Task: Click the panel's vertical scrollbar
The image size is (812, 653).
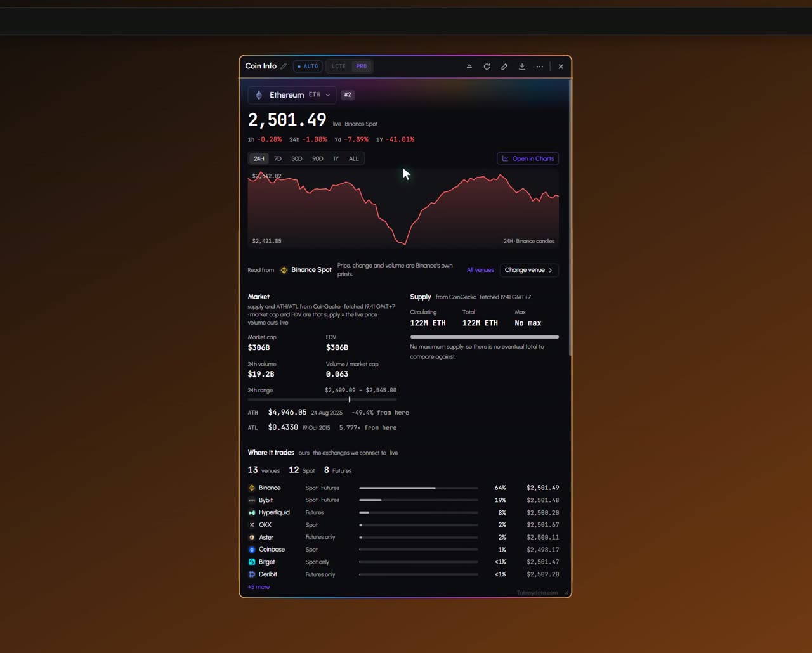Action: (x=570, y=217)
